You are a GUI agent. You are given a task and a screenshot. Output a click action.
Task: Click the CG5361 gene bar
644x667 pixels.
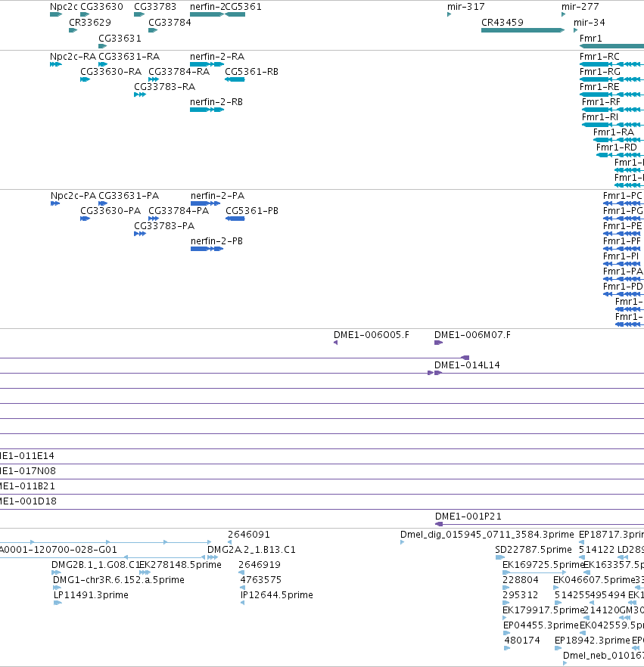point(235,14)
